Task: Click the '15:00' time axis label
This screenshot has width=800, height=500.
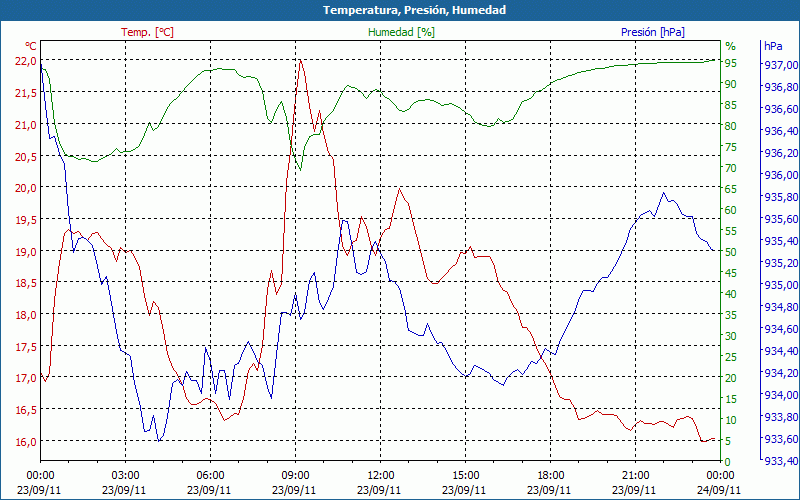Action: click(465, 476)
